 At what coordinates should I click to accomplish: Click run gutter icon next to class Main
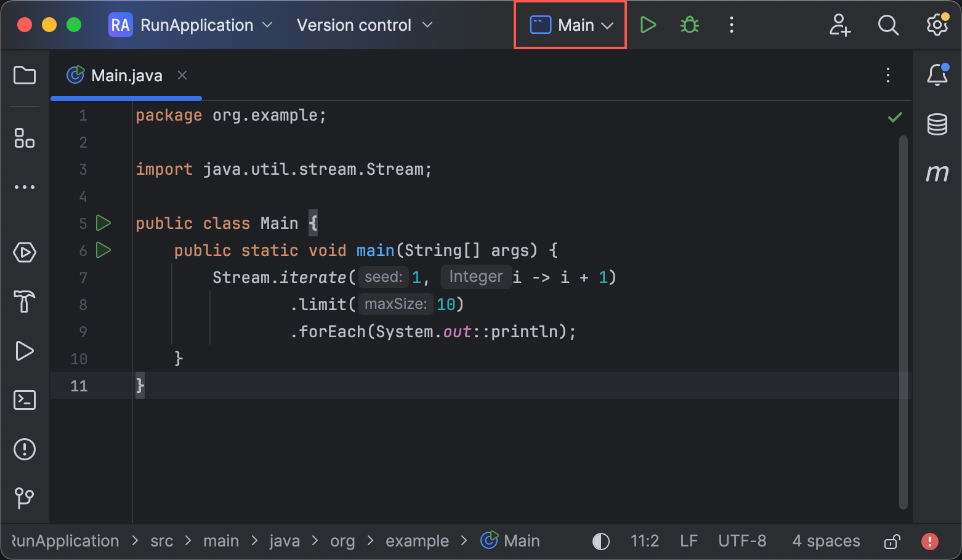pos(103,223)
